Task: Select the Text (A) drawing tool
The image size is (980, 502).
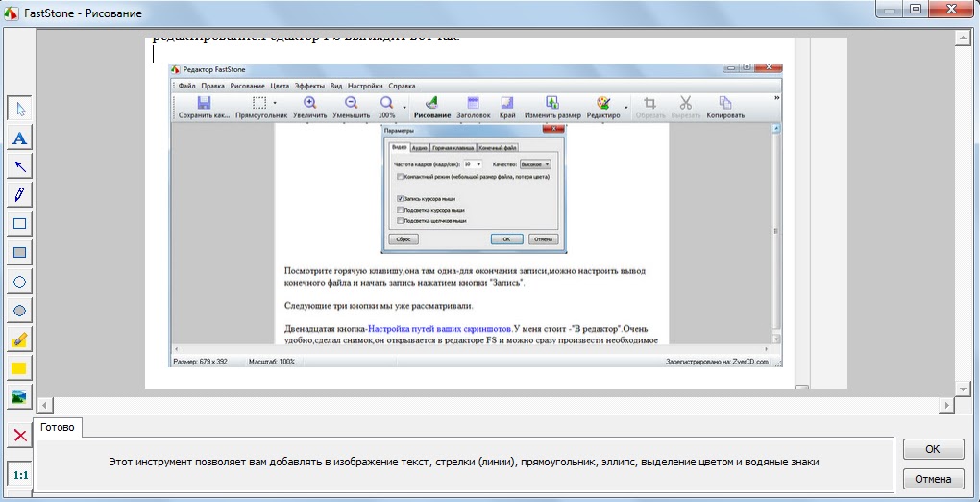Action: 20,138
